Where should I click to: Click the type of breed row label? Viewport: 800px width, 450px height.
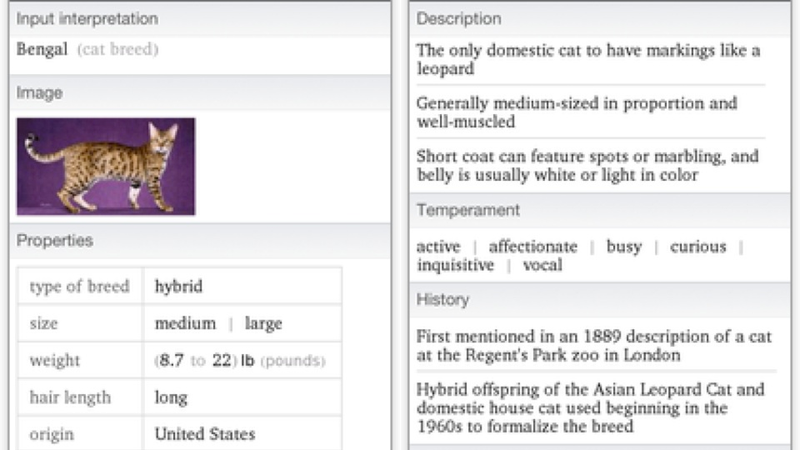pyautogui.click(x=80, y=286)
